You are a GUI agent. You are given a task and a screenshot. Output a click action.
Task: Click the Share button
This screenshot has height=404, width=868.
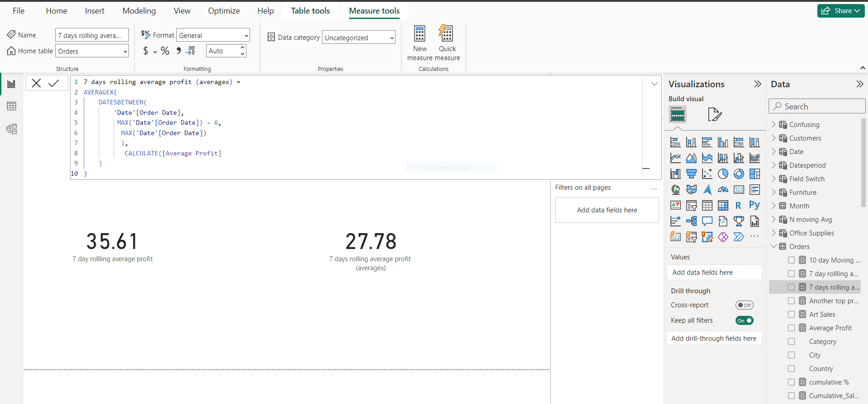coord(841,11)
